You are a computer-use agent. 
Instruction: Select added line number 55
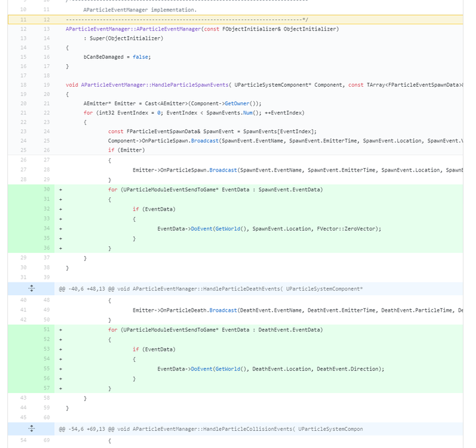tap(46, 368)
